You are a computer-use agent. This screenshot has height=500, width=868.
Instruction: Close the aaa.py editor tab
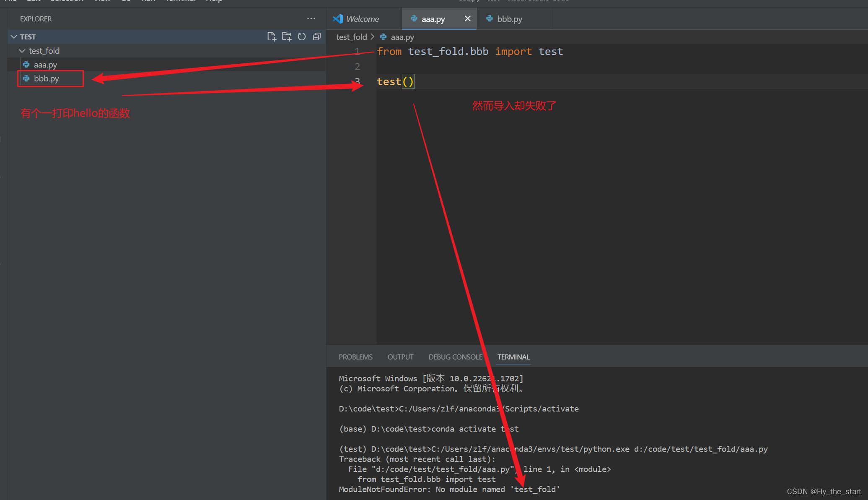click(x=468, y=18)
